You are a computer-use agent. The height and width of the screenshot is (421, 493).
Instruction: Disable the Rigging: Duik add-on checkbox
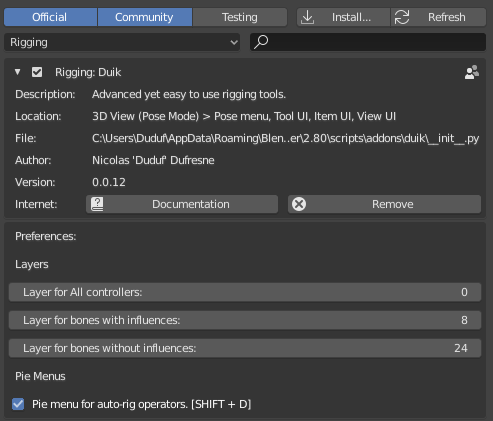click(37, 72)
